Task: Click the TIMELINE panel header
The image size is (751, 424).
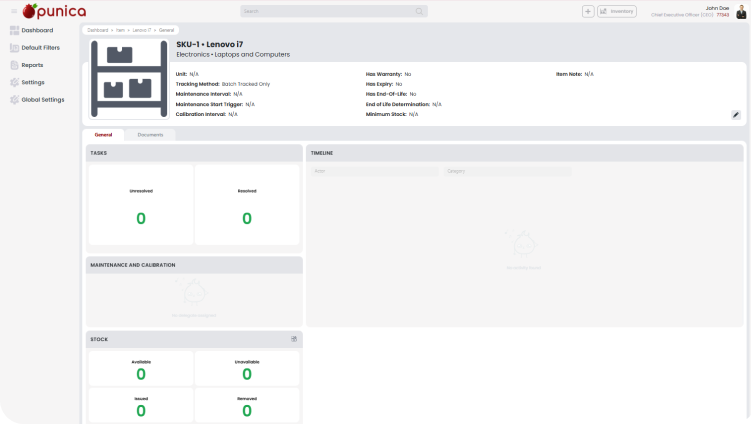Action: click(525, 153)
